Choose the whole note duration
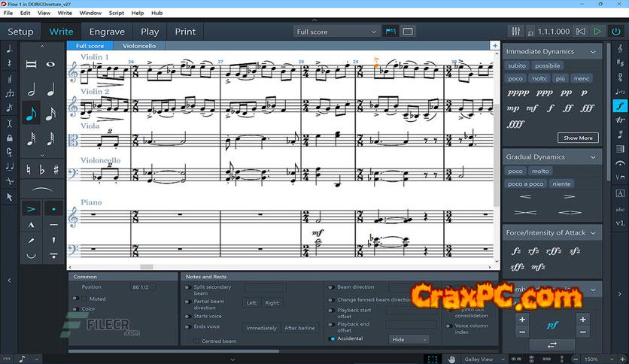Viewport: 629px width, 364px height. 50,65
